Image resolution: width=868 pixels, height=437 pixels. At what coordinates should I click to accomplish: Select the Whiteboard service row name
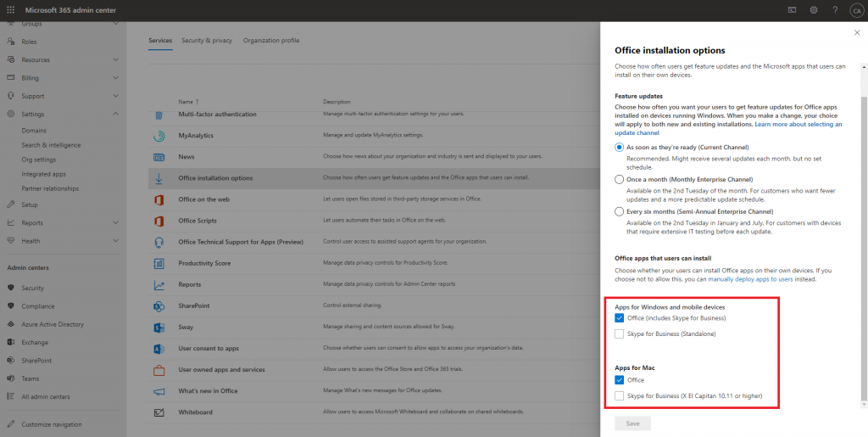[196, 412]
